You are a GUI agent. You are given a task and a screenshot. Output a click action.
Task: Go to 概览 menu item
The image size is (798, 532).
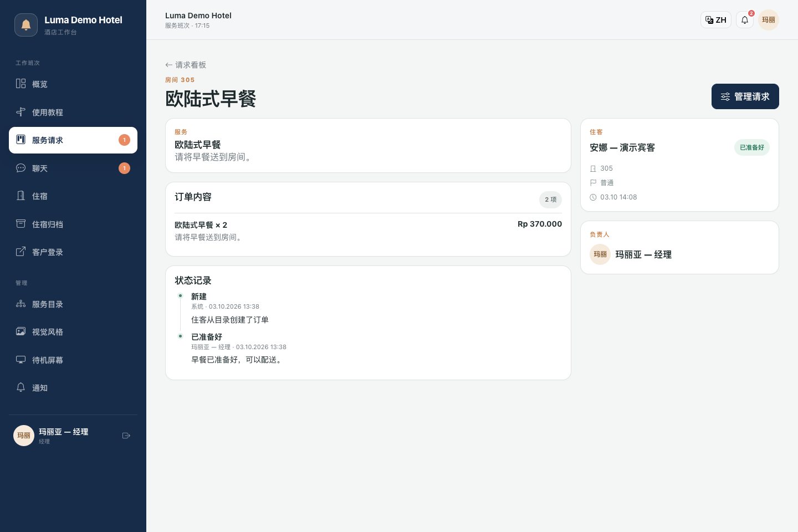(x=73, y=84)
